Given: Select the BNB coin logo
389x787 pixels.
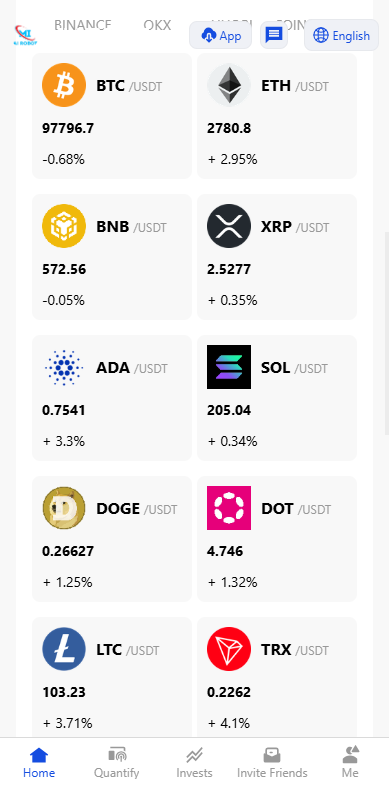Looking at the screenshot, I should pos(64,226).
